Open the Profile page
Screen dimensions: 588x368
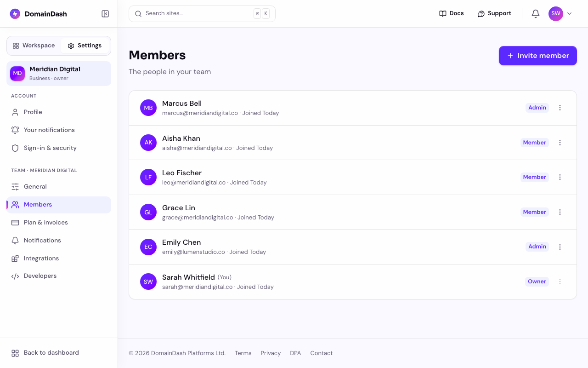(x=59, y=112)
